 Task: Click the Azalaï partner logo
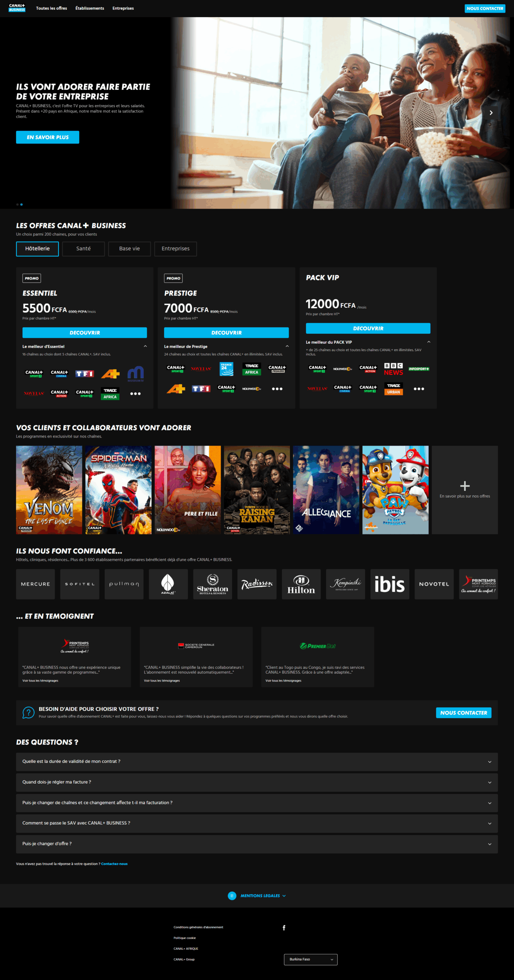coord(168,584)
